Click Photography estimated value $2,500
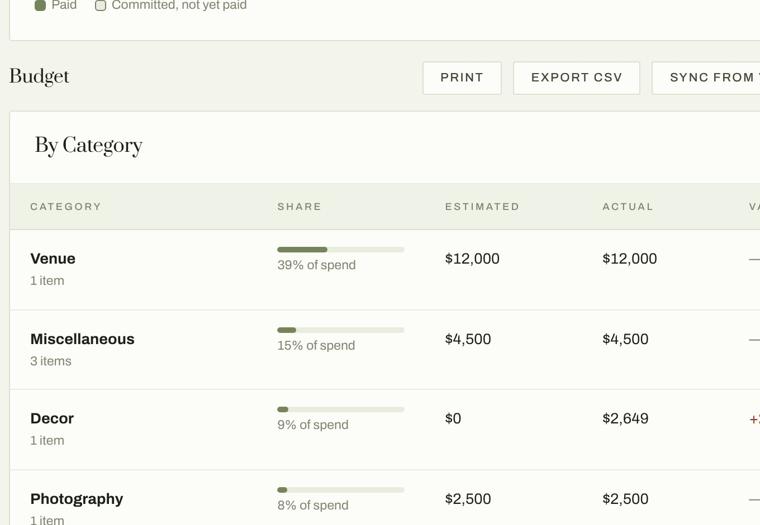The width and height of the screenshot is (760, 525). tap(468, 499)
